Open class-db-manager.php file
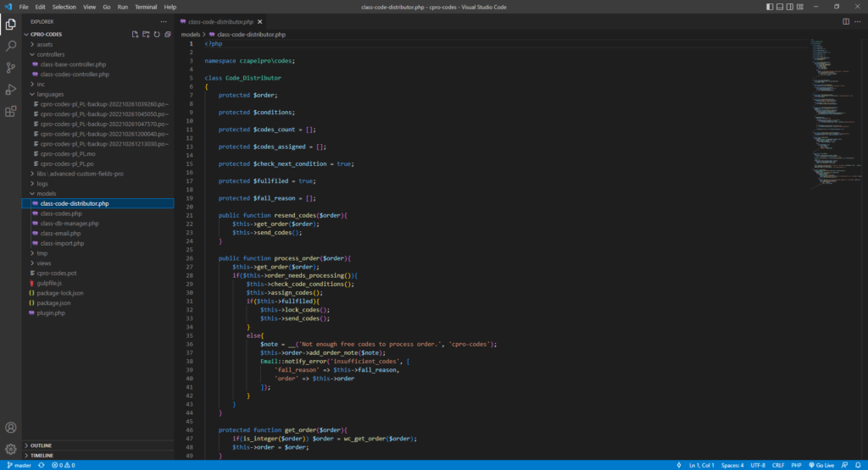Viewport: 868px width, 470px height. tap(70, 224)
